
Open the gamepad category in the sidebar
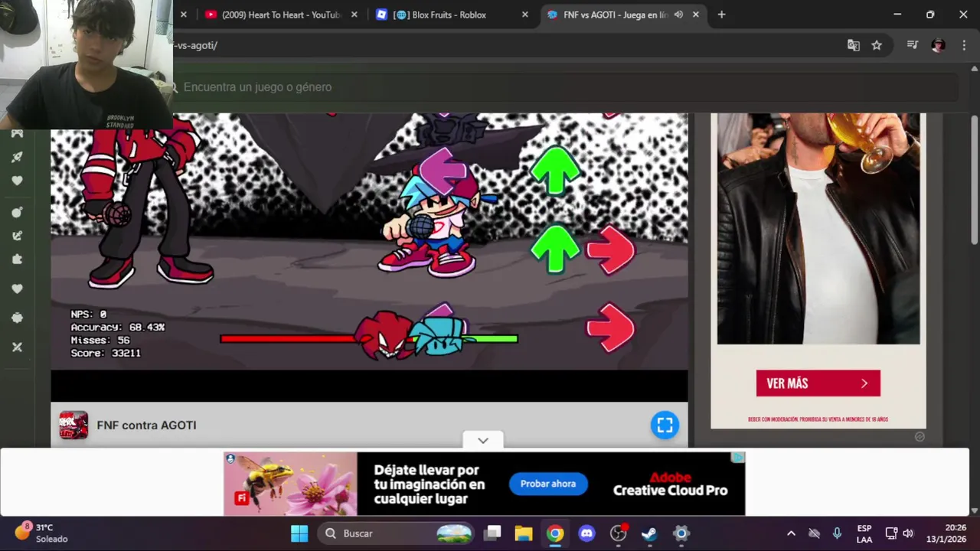tap(17, 134)
